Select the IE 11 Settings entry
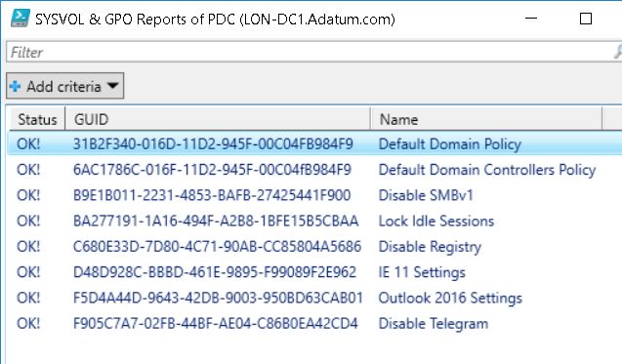Viewport: 622px width, 364px height. pyautogui.click(x=422, y=272)
